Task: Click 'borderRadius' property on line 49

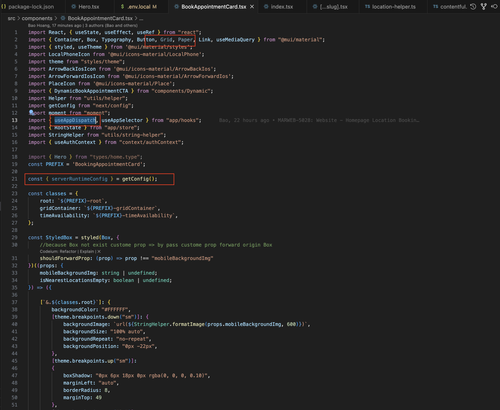Action: (81, 390)
